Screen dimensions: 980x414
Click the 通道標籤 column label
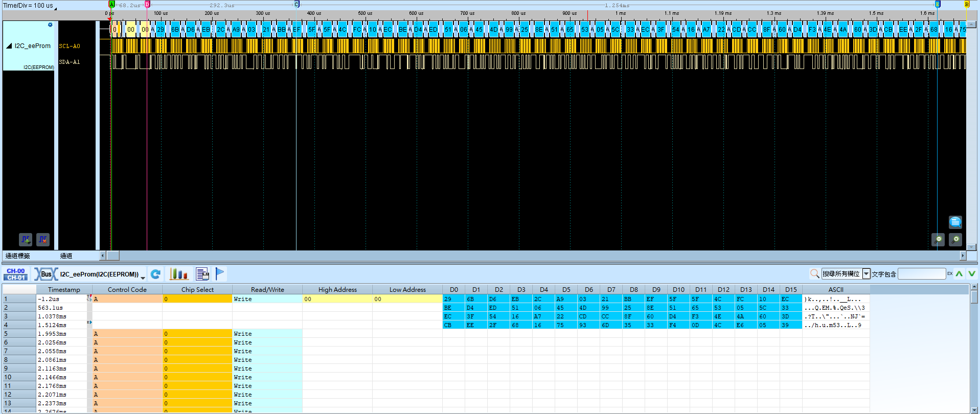click(18, 256)
